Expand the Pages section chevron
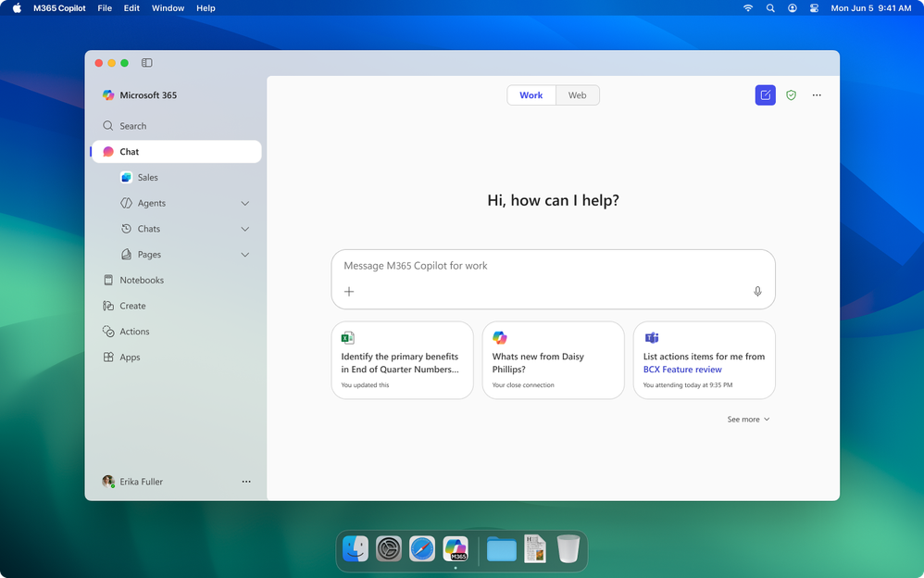 pos(245,255)
